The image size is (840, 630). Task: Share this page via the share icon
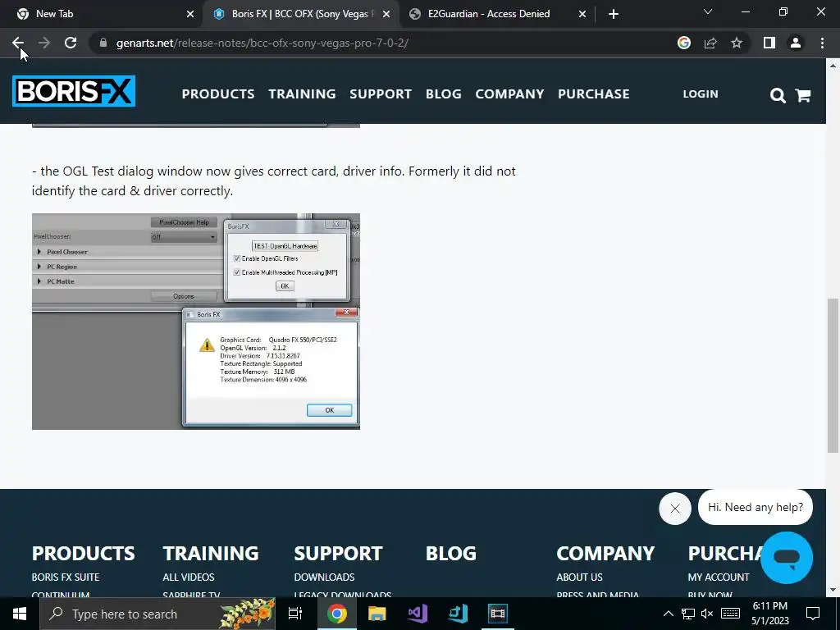(x=710, y=43)
